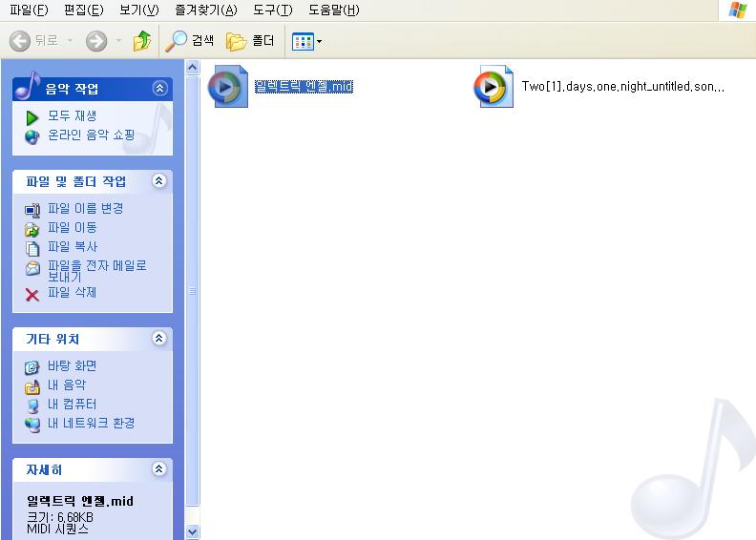Open 온라인 음악 쇼핑 link
This screenshot has height=540, width=756.
click(91, 135)
